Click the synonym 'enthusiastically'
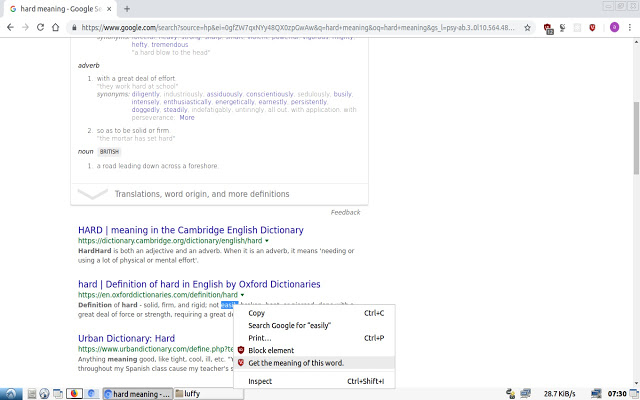Image resolution: width=640 pixels, height=400 pixels. pos(187,102)
